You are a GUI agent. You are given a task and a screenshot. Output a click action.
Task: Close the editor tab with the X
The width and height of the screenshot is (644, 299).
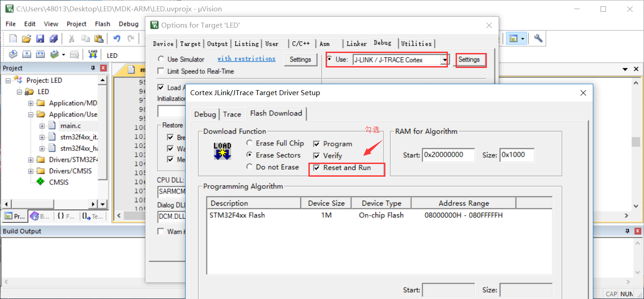(637, 69)
